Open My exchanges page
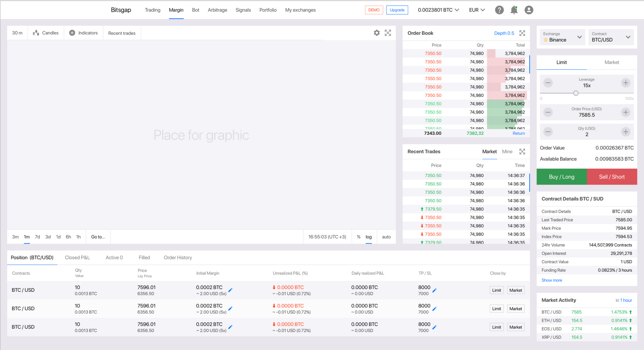Viewport: 644px width, 350px height. point(300,10)
